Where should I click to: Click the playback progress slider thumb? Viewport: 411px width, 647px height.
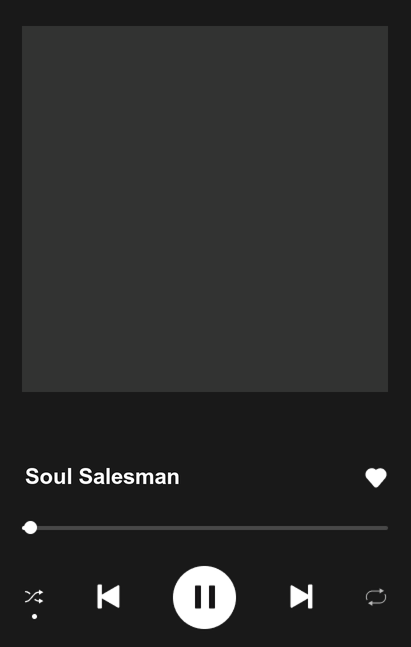pos(30,528)
